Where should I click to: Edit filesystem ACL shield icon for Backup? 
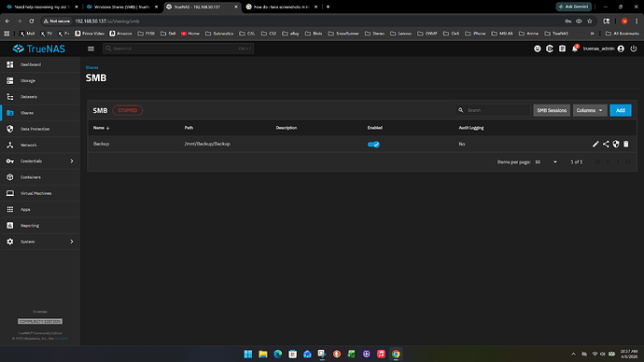tap(616, 144)
